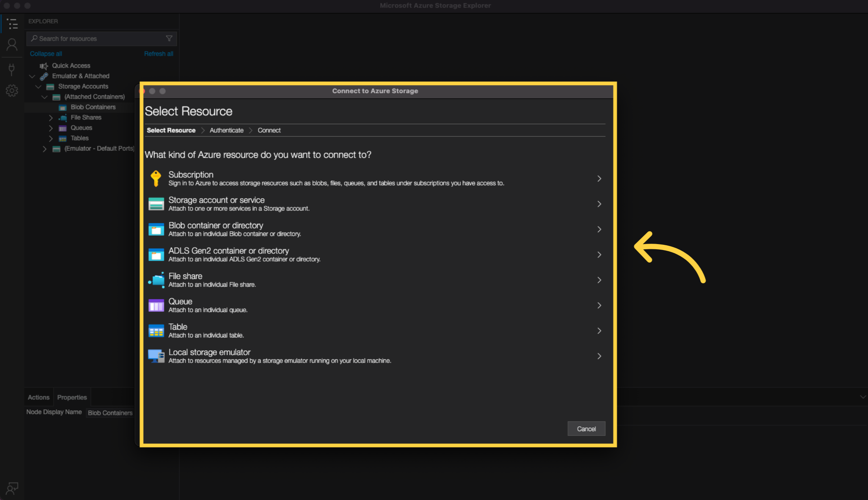This screenshot has height=500, width=868.
Task: Expand the File Shares node
Action: (x=51, y=118)
